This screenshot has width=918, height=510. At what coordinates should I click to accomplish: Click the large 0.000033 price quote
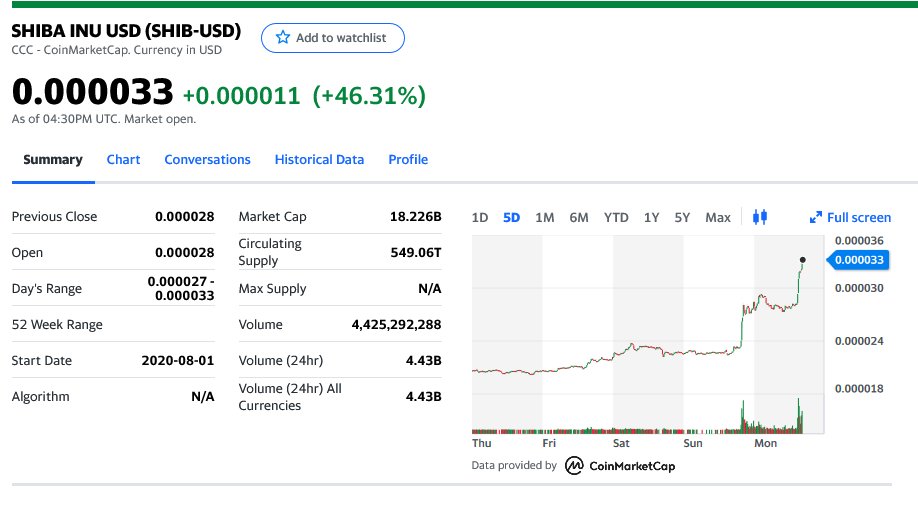click(93, 92)
